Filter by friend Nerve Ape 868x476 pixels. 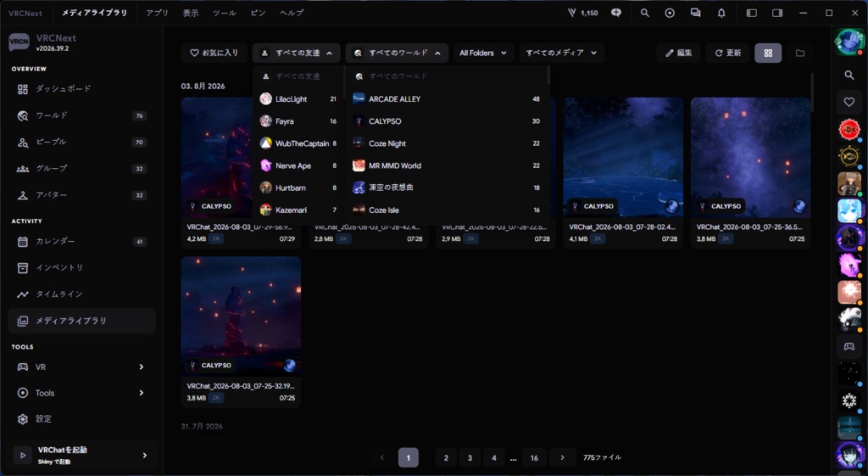click(298, 165)
